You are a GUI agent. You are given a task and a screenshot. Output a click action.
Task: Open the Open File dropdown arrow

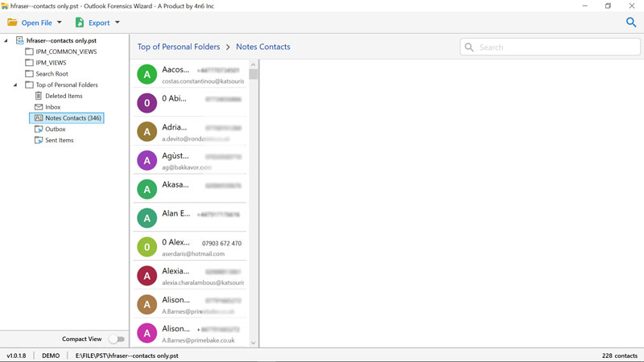[x=59, y=23]
